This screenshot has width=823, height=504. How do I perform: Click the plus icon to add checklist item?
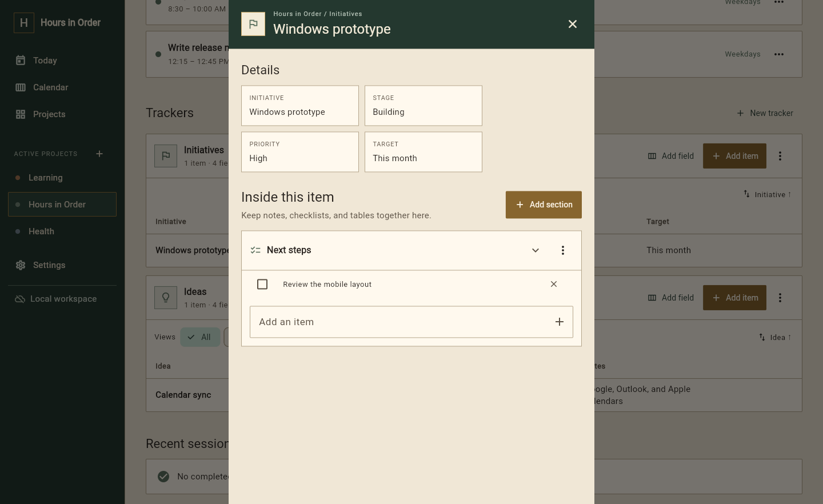pyautogui.click(x=560, y=322)
